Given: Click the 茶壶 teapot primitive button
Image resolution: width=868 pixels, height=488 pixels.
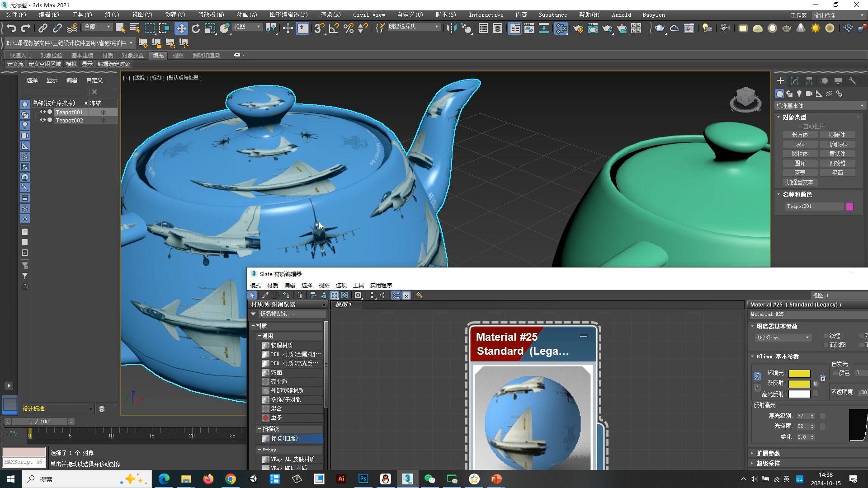Looking at the screenshot, I should click(800, 173).
